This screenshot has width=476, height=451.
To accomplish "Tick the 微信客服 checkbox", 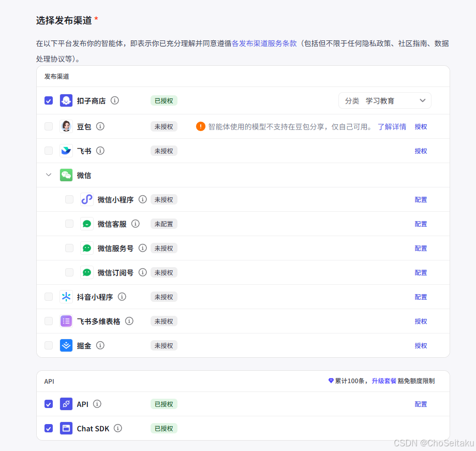I will pyautogui.click(x=69, y=224).
